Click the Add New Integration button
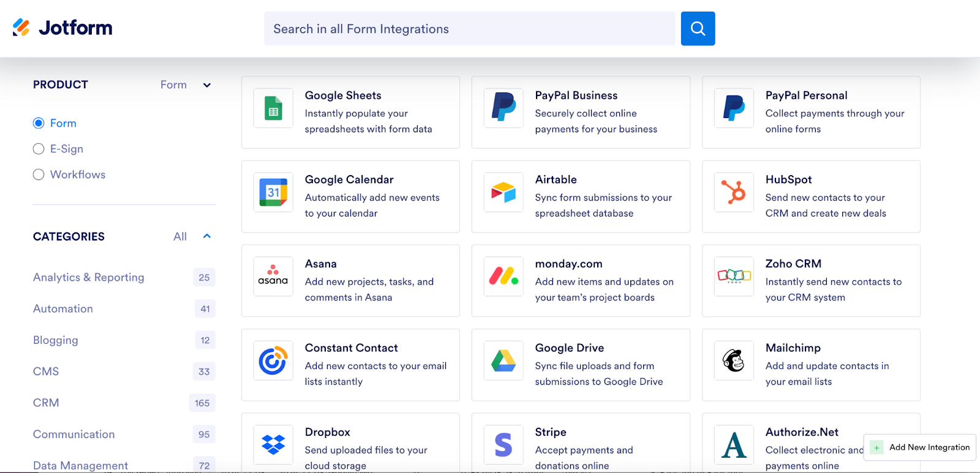 point(919,447)
